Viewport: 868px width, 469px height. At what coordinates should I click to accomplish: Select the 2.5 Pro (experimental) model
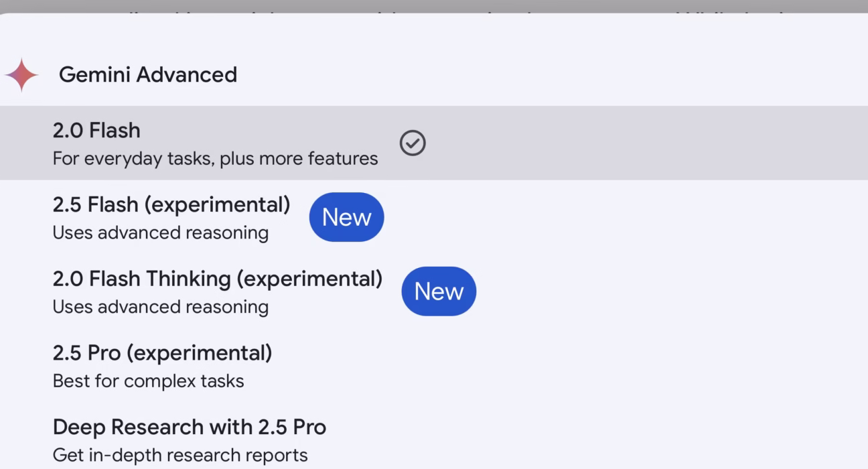163,365
